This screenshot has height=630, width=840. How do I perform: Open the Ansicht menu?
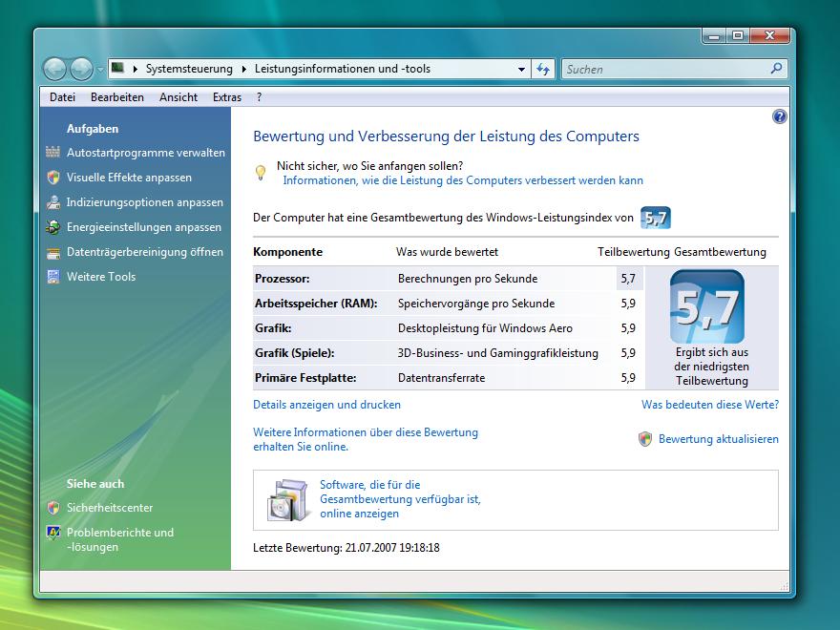pyautogui.click(x=178, y=97)
